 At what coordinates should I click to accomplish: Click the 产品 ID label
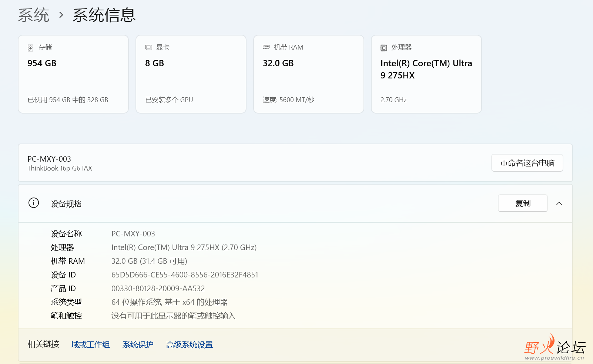63,289
